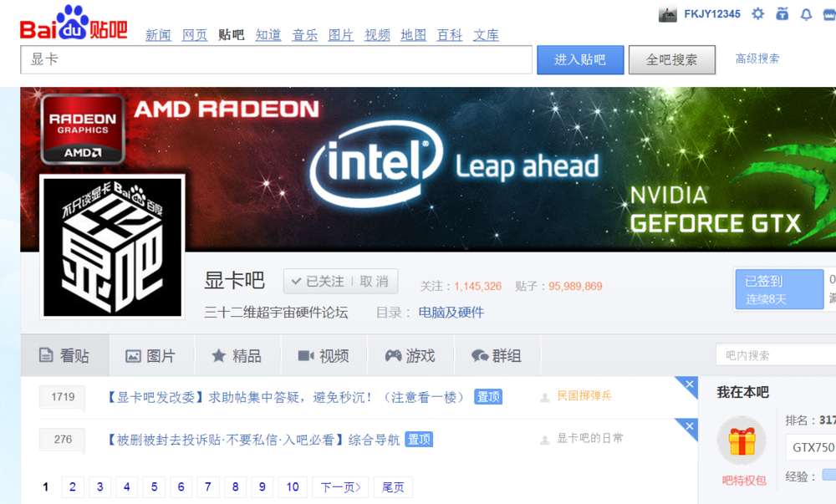Open the 网页 navigation link
Image resolution: width=836 pixels, height=504 pixels.
pos(195,35)
